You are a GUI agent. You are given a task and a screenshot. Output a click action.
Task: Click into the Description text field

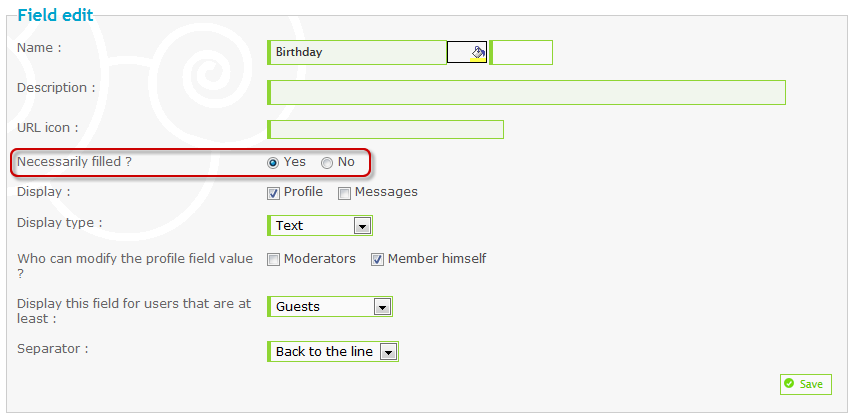tap(527, 93)
